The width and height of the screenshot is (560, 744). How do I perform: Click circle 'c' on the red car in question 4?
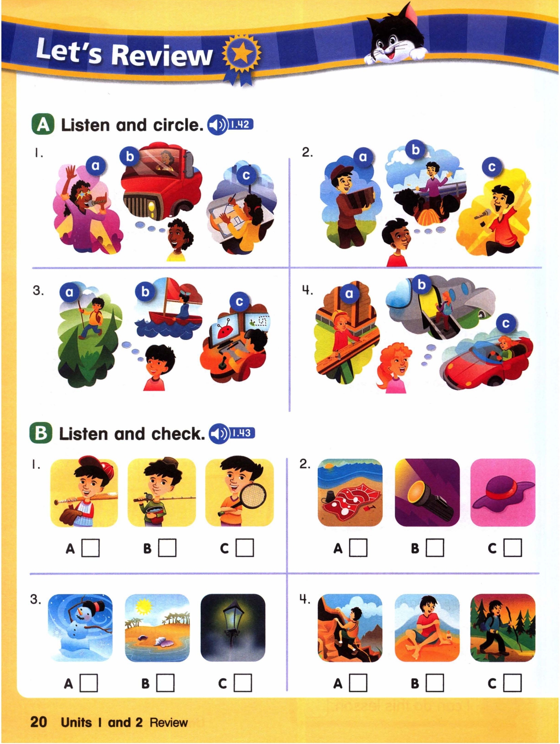tap(506, 323)
